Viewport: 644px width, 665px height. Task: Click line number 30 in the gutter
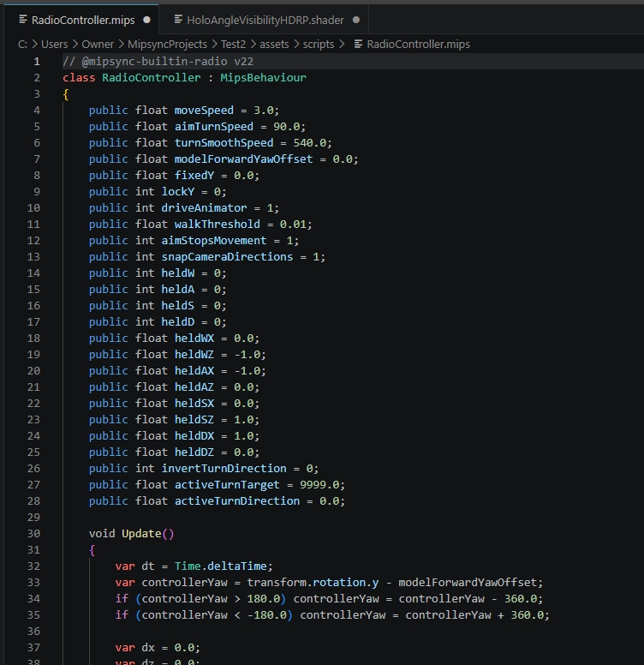point(34,534)
